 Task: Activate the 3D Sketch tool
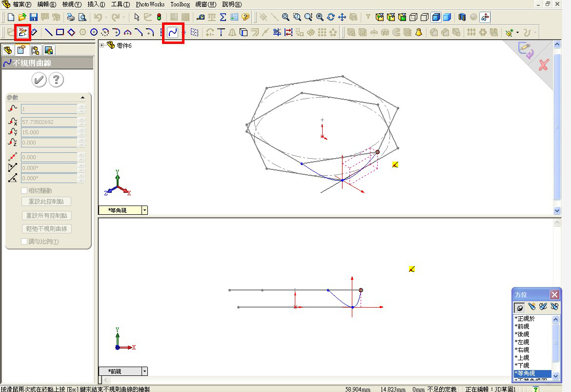pyautogui.click(x=23, y=32)
